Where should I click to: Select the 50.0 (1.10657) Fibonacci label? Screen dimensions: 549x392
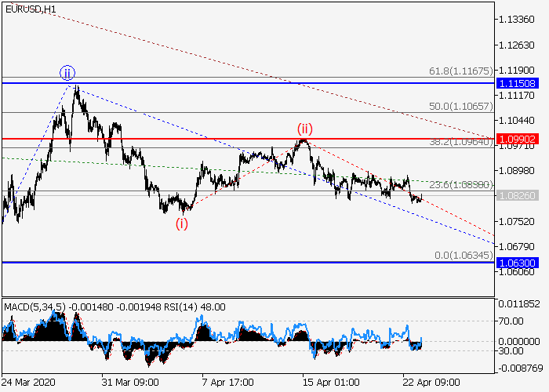pyautogui.click(x=460, y=105)
